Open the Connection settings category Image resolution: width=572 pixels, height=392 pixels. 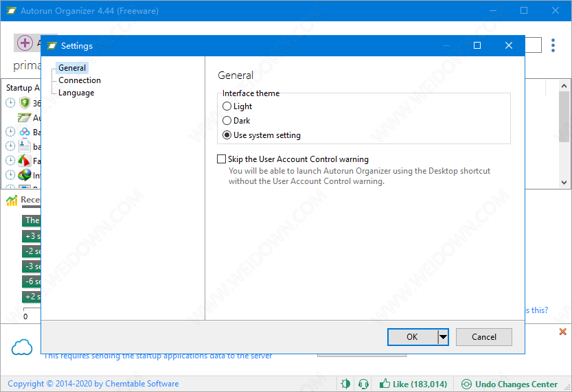[79, 80]
